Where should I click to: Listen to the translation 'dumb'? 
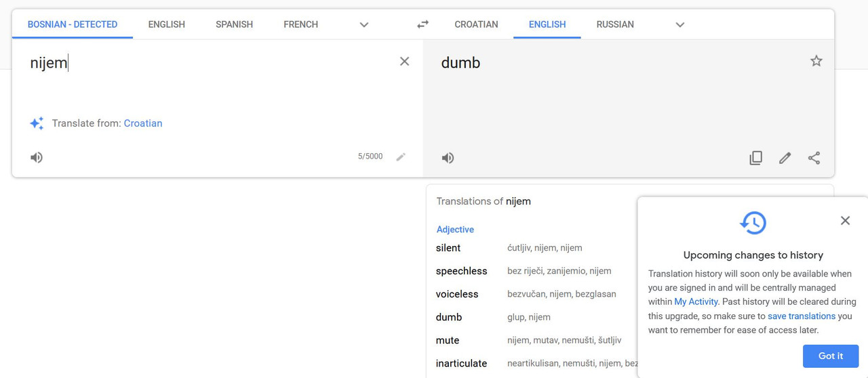[448, 158]
